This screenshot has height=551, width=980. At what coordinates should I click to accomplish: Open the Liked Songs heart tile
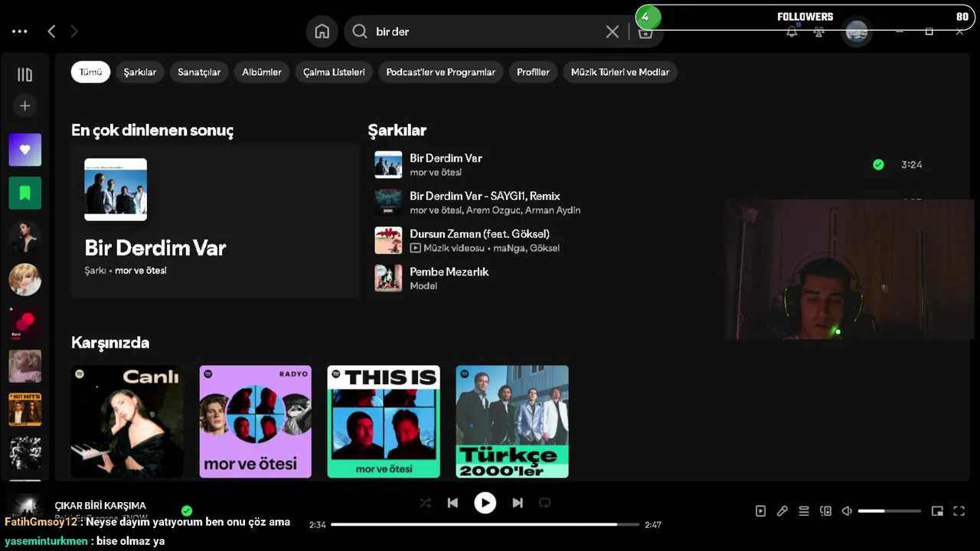pos(24,150)
